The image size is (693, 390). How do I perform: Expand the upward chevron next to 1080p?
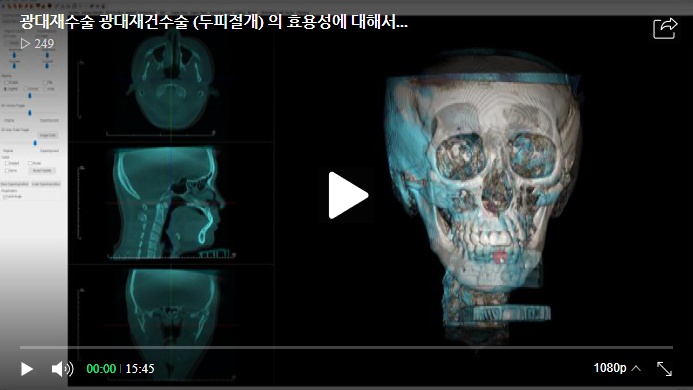click(x=636, y=368)
